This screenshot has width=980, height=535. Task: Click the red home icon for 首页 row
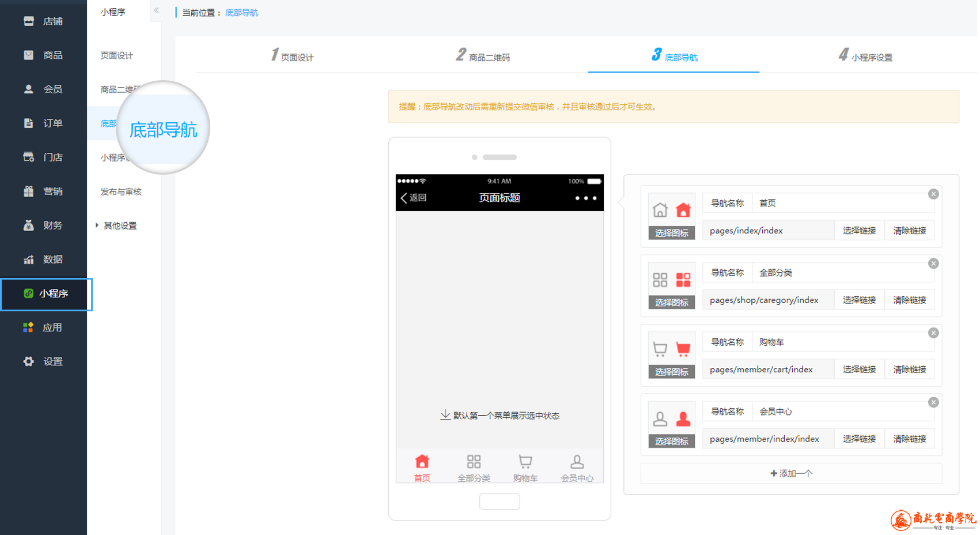683,210
